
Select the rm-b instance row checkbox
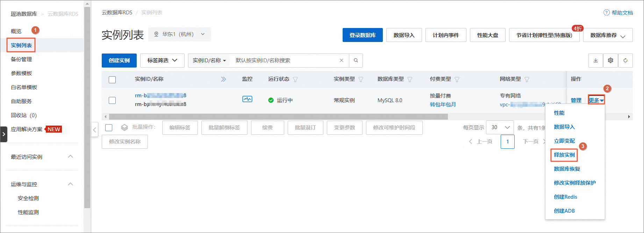tap(112, 100)
